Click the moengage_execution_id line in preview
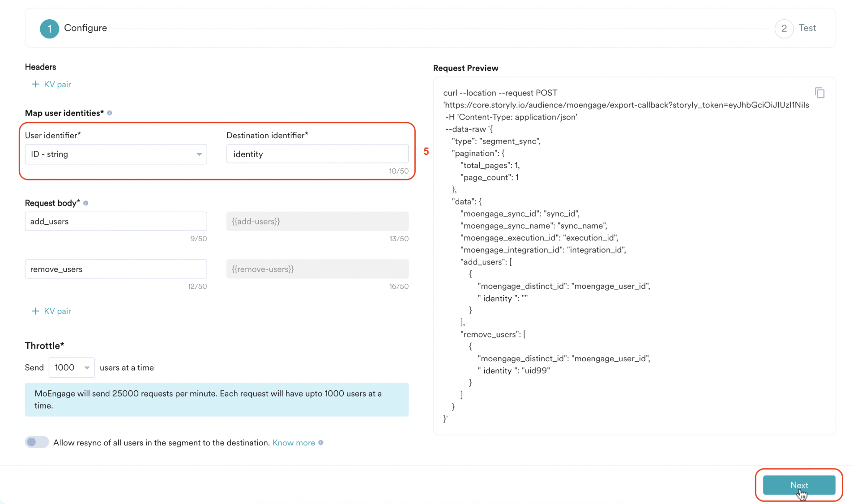The width and height of the screenshot is (853, 504). coord(539,238)
